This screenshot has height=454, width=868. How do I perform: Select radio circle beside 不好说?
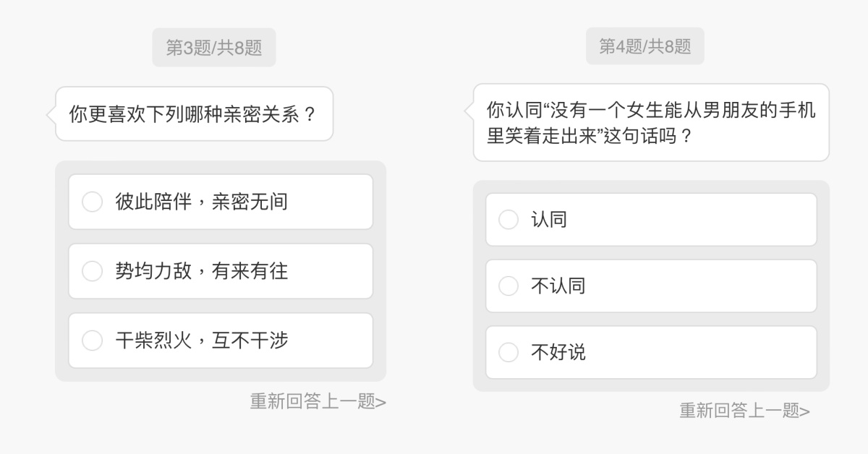(509, 353)
